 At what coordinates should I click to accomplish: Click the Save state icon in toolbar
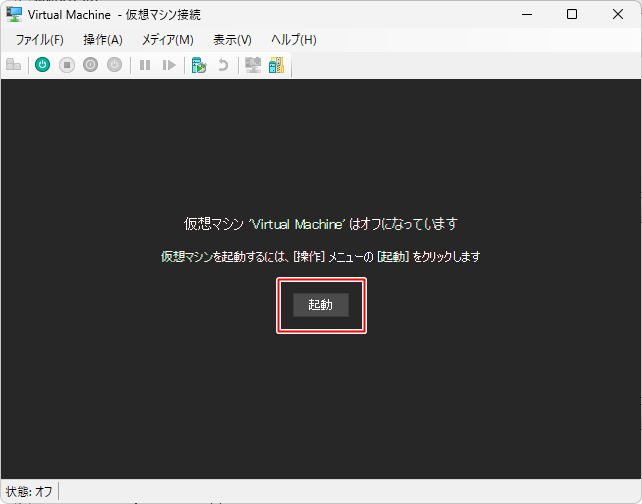pos(114,65)
